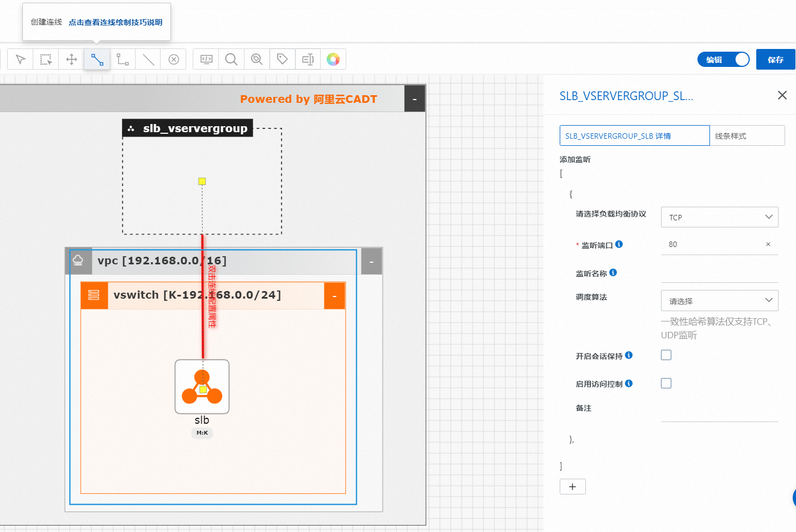Click the text field cursor icon
The height and width of the screenshot is (532, 796).
(308, 59)
